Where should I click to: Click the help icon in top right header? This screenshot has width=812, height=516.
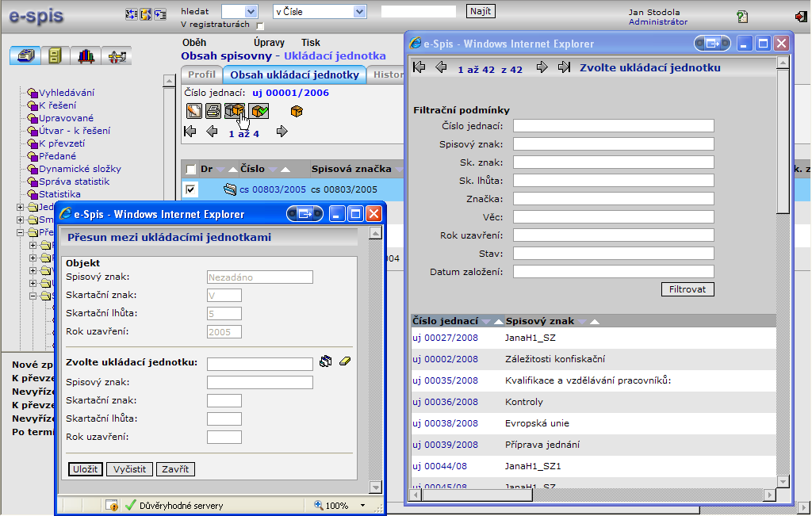tap(742, 17)
